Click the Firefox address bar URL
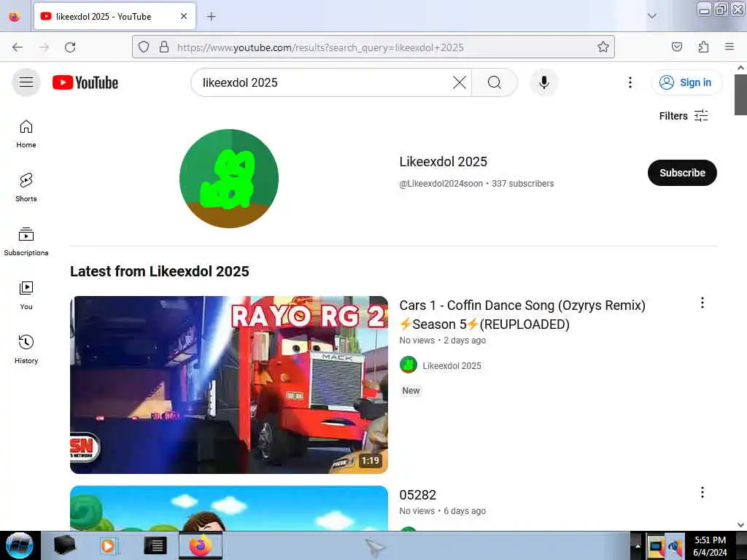 coord(320,47)
